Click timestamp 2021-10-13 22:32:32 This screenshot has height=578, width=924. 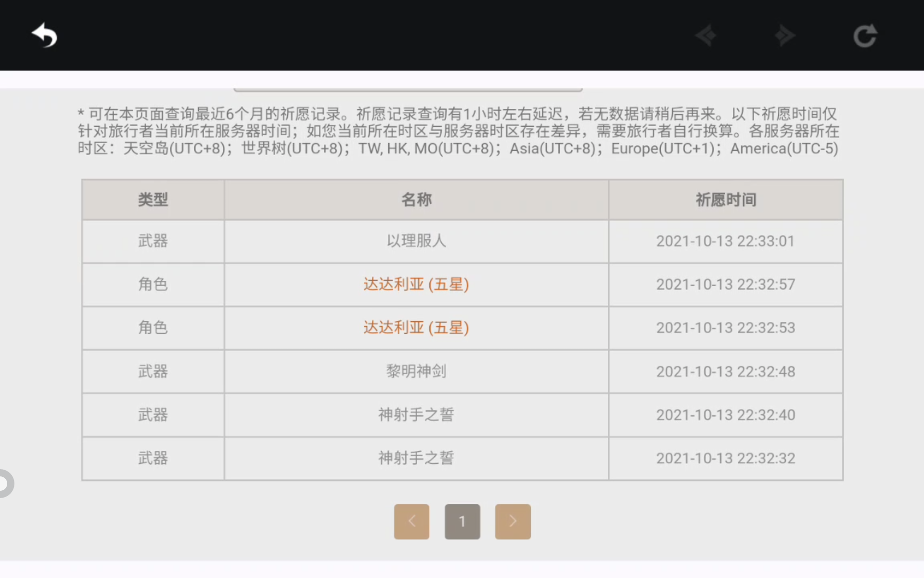[725, 458]
